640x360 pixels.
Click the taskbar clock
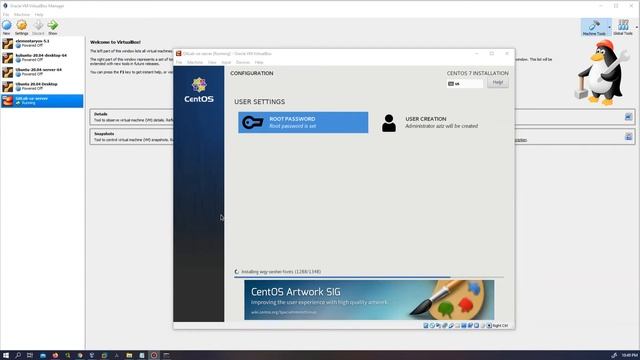click(x=630, y=356)
